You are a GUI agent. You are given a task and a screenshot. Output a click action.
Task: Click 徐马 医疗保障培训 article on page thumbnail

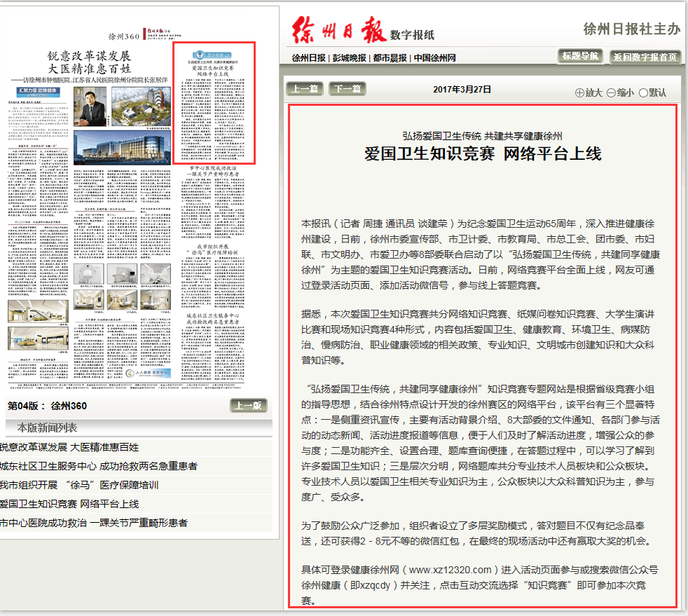click(x=213, y=275)
